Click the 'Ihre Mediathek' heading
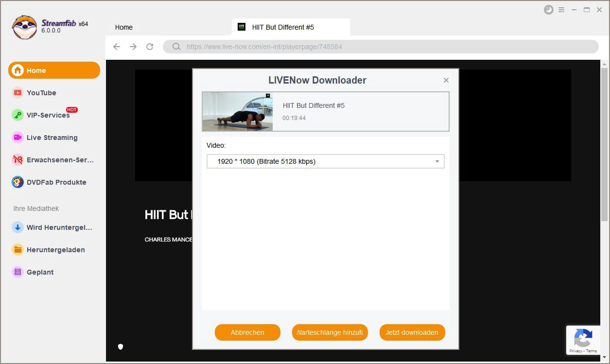Image resolution: width=610 pixels, height=364 pixels. pyautogui.click(x=36, y=208)
